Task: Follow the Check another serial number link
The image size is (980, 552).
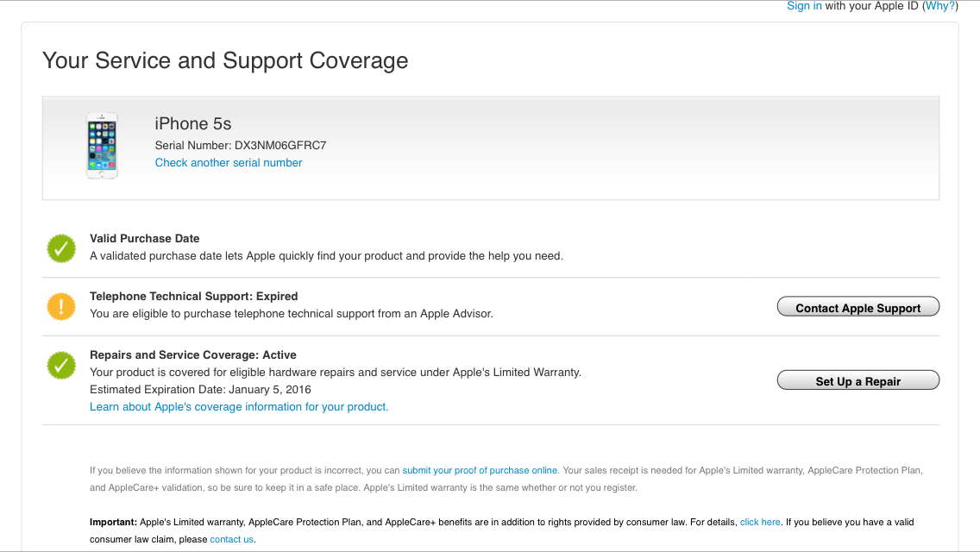Action: click(x=229, y=163)
